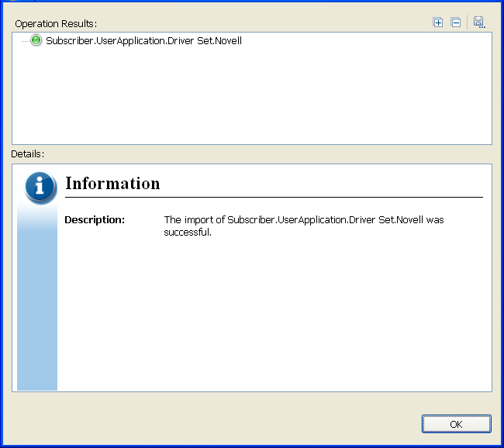Click the OK button
Viewport: 504px width, 448px height.
457,424
